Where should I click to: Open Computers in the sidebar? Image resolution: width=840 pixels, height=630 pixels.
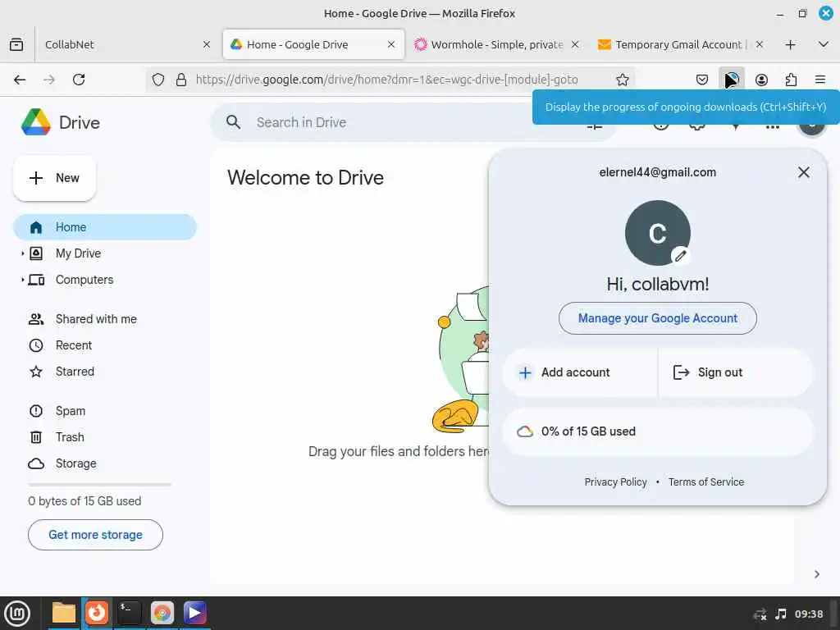click(84, 280)
